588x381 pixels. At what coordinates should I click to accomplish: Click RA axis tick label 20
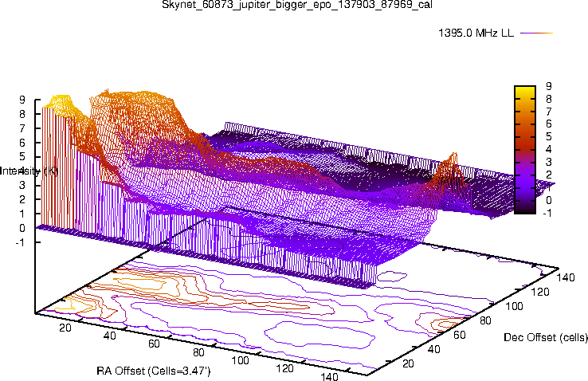tap(65, 328)
